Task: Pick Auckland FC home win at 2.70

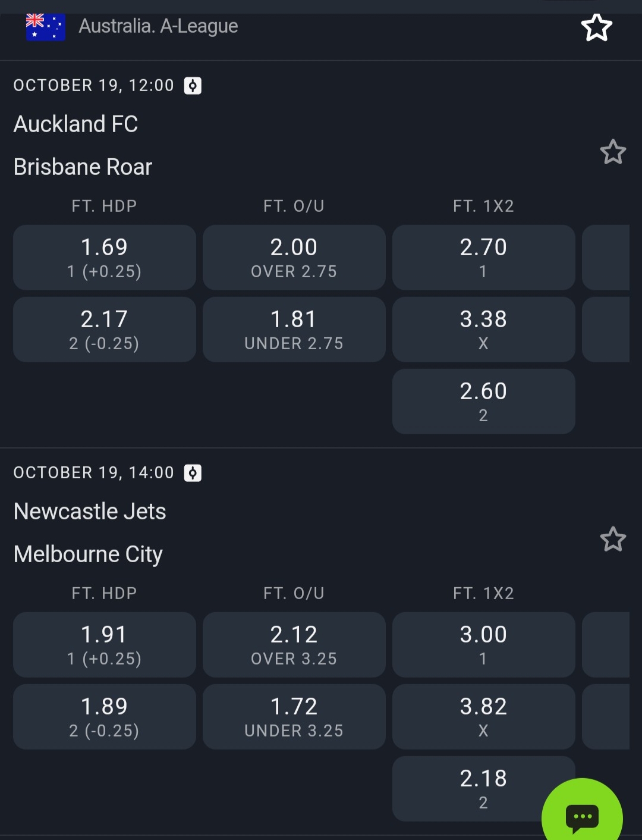Action: 483,258
